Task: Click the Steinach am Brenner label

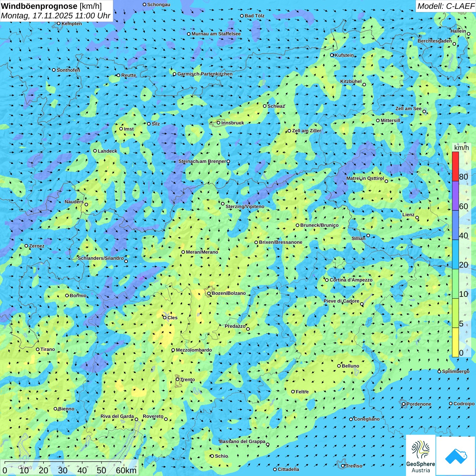Action: click(202, 161)
